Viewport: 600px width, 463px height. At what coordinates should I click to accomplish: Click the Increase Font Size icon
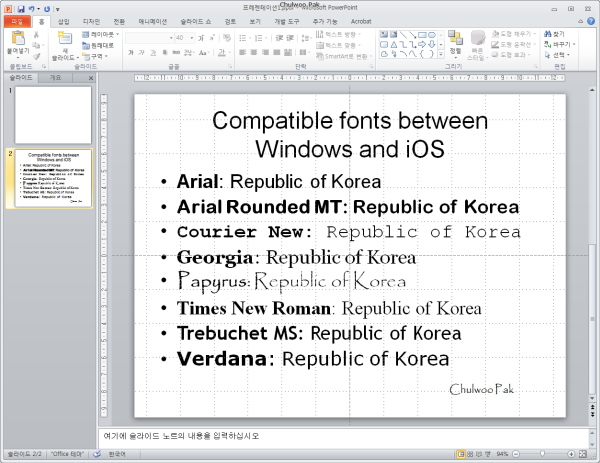pyautogui.click(x=201, y=38)
